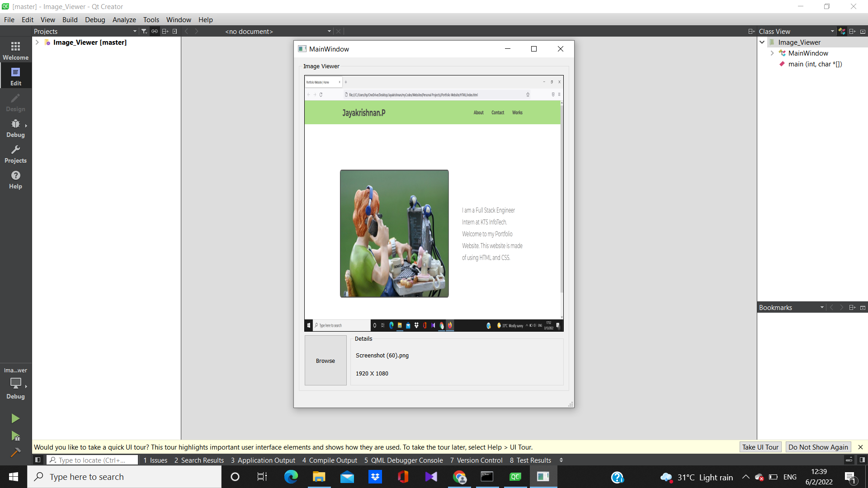Open File Explorer from the taskbar
Viewport: 868px width, 488px height.
click(x=319, y=477)
